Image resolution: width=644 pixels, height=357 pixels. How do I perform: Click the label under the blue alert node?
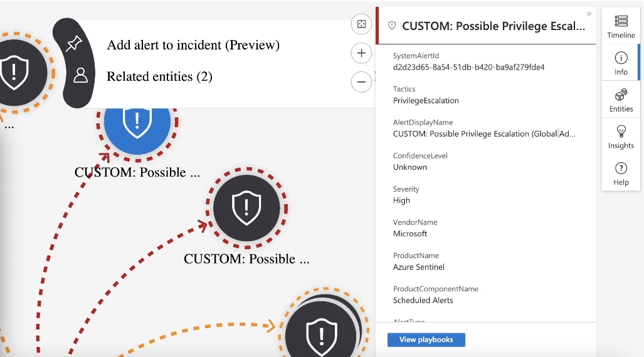(137, 172)
